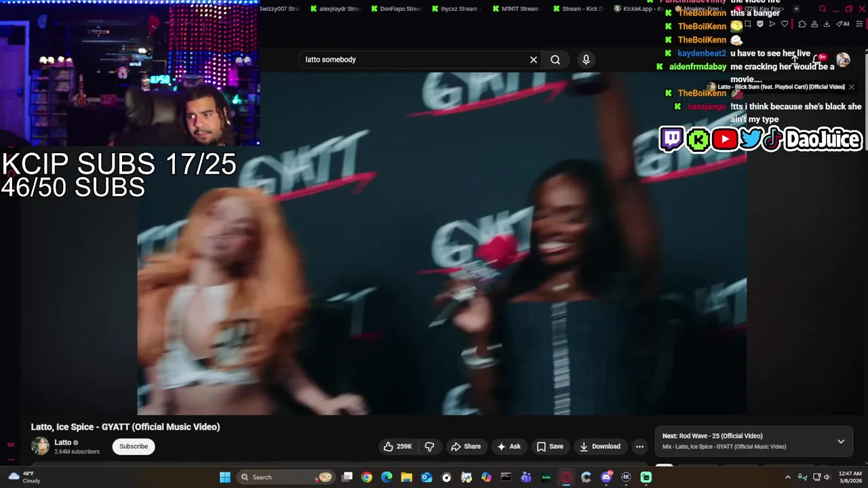Viewport: 868px width, 488px height.
Task: Switch to the alexplaydr Stream tab
Action: 336,9
